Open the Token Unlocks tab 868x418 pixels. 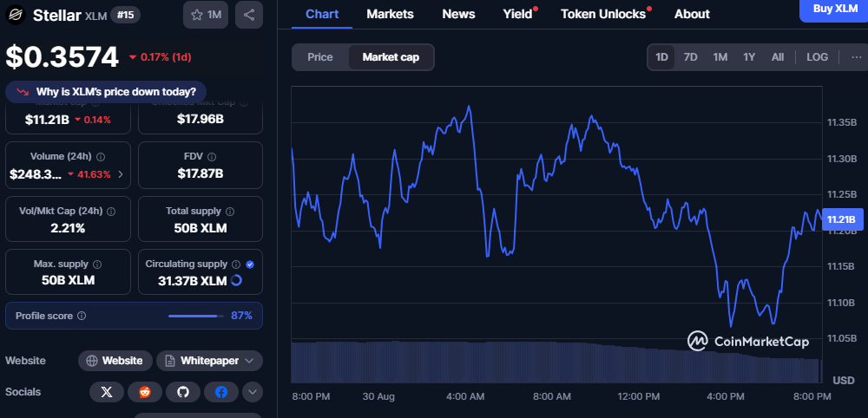603,14
